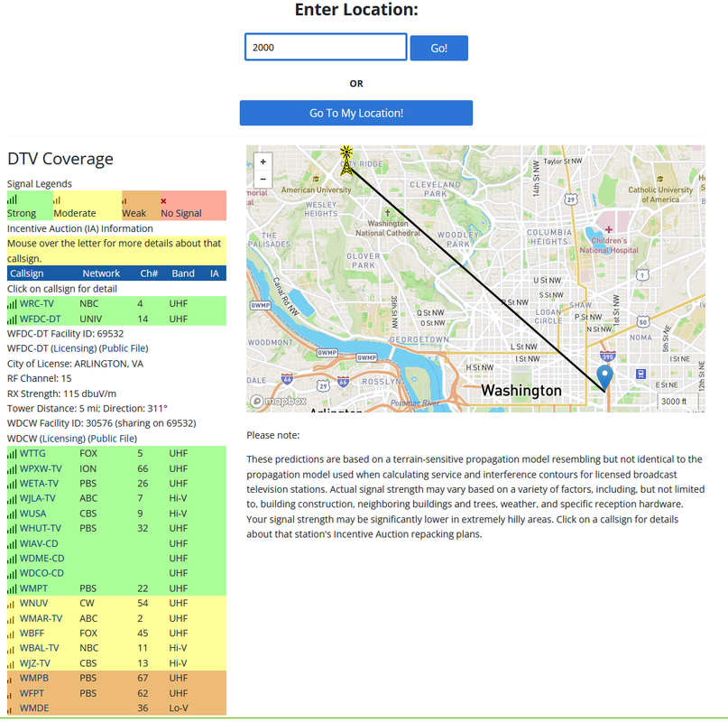Click Catholic University marker on map

[659, 179]
